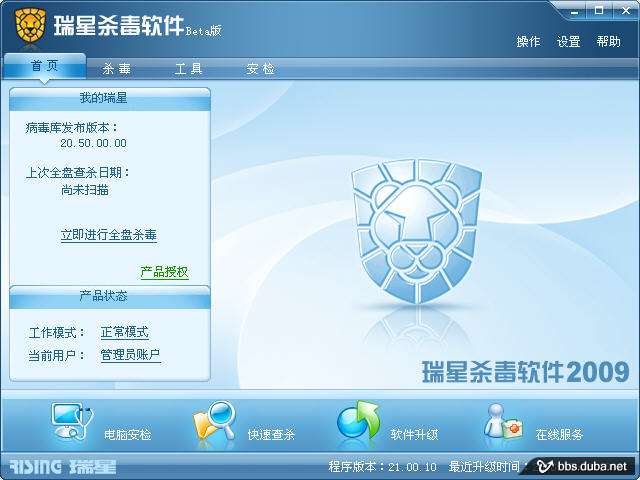Click virus database version 20.50.00.00

pos(93,143)
